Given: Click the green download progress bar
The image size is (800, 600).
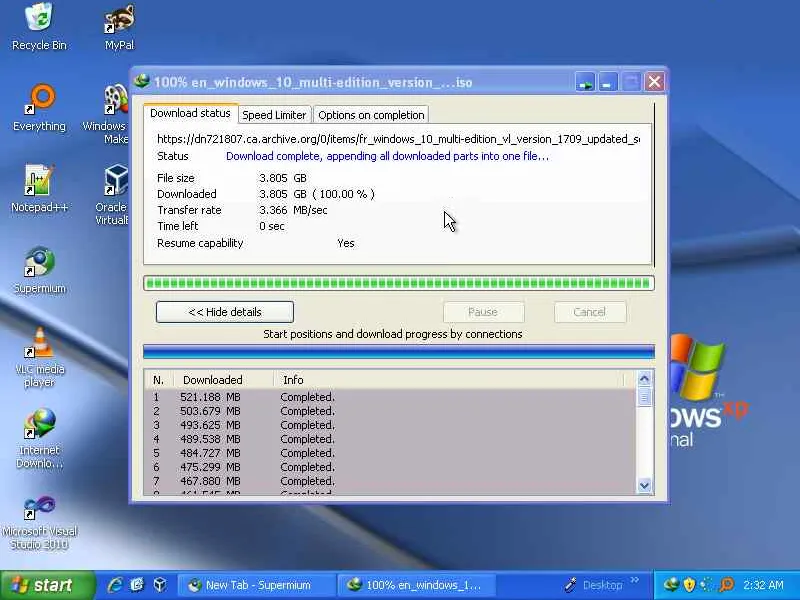Looking at the screenshot, I should pyautogui.click(x=398, y=283).
